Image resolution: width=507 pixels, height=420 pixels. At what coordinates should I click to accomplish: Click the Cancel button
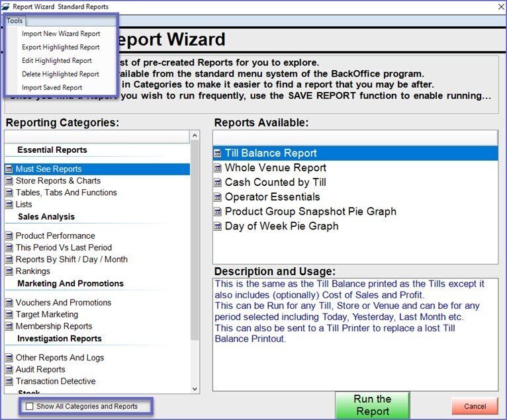(x=475, y=406)
